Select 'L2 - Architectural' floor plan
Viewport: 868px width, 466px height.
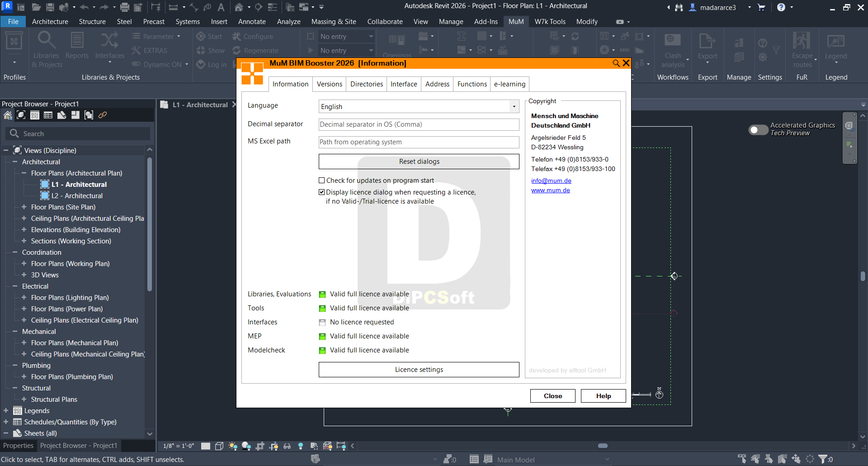77,195
